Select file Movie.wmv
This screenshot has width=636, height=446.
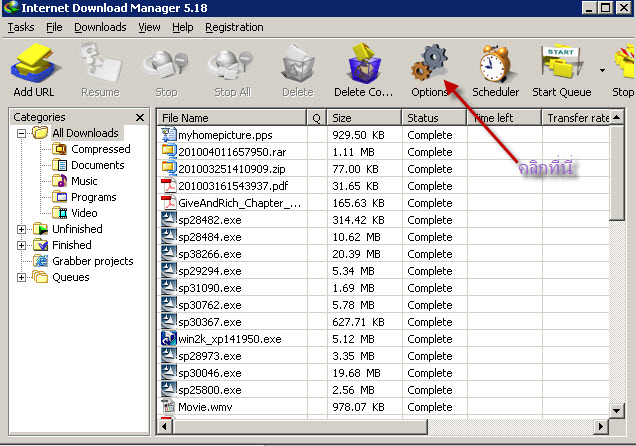tap(205, 407)
